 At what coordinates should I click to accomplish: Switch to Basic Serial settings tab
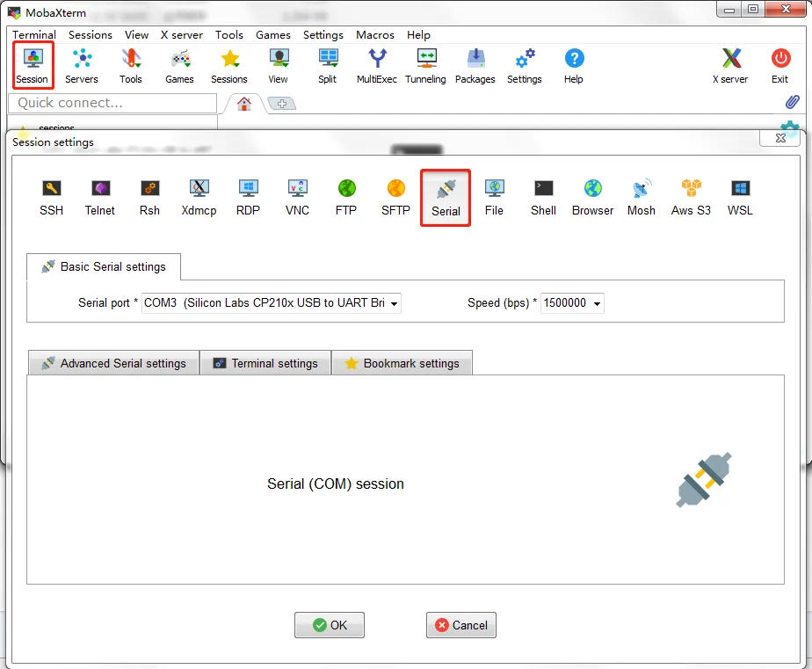pyautogui.click(x=104, y=267)
